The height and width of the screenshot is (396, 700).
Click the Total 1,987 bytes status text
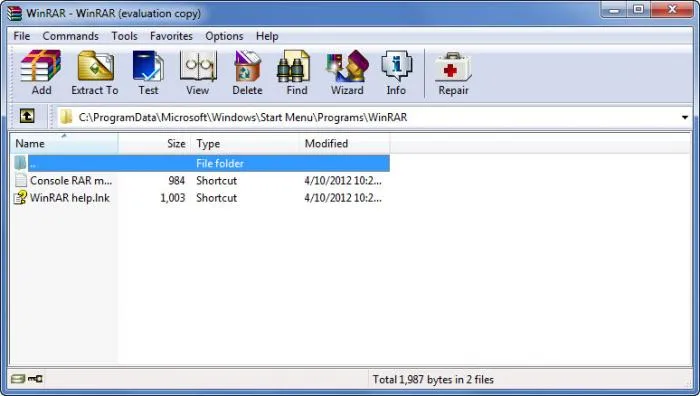433,379
